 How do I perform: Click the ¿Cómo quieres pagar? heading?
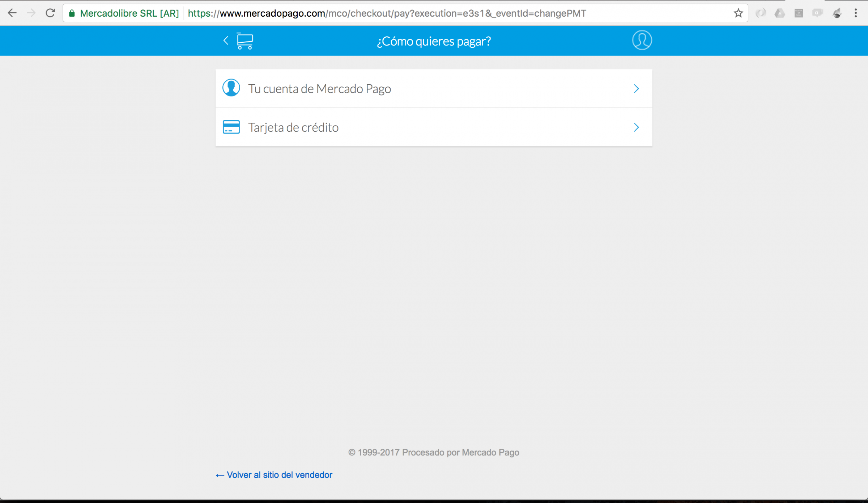pyautogui.click(x=434, y=41)
